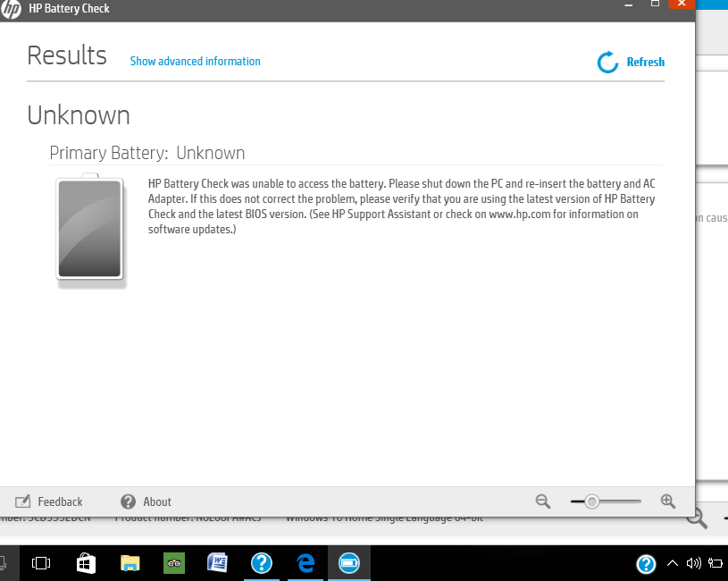Open Show advanced information
This screenshot has height=581, width=728.
click(x=195, y=62)
